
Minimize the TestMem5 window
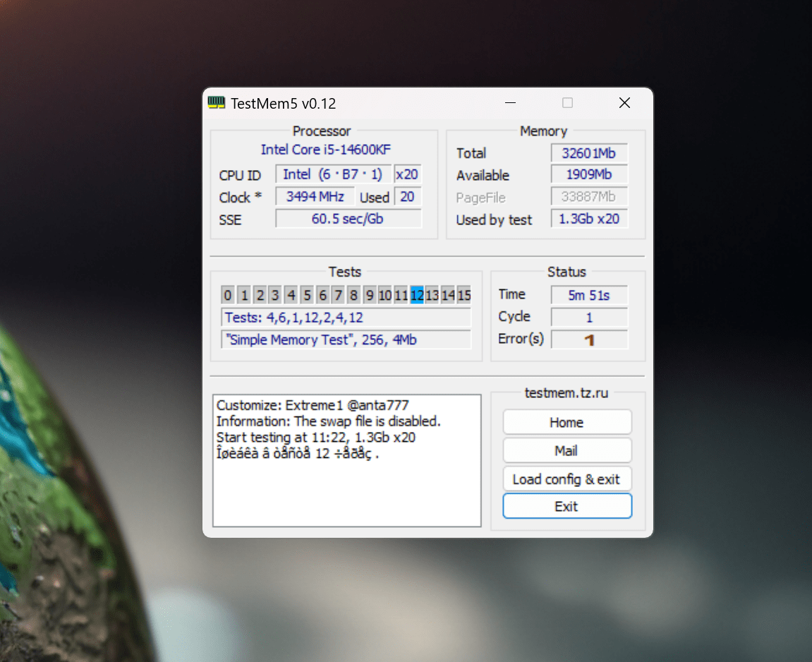[510, 102]
